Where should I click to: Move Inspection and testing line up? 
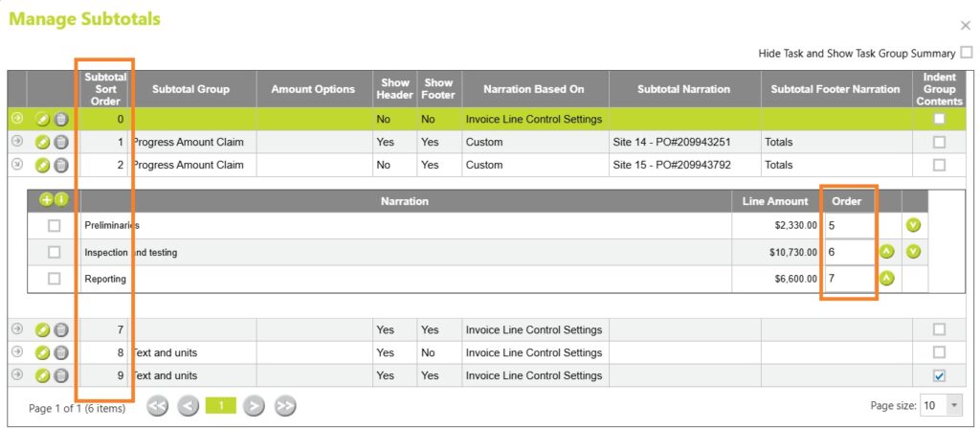click(x=887, y=252)
